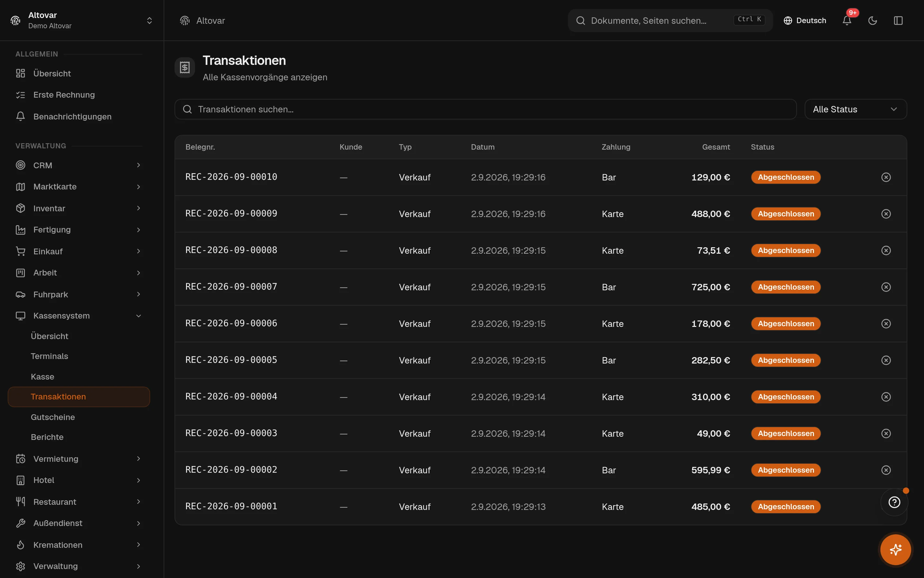Open the Arbeit sidebar item

[79, 273]
